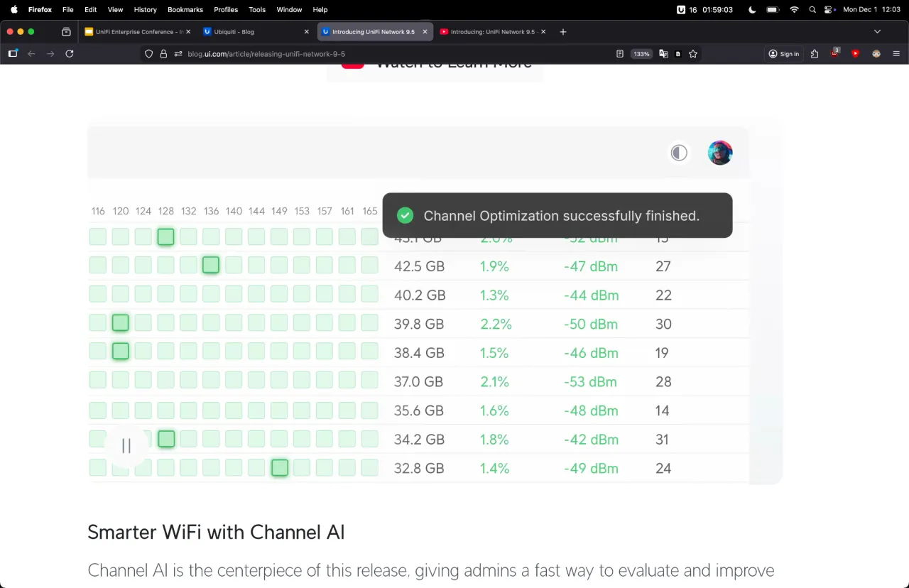Open the YouTube-style red toolbar extension
The image size is (909, 588).
coord(855,53)
